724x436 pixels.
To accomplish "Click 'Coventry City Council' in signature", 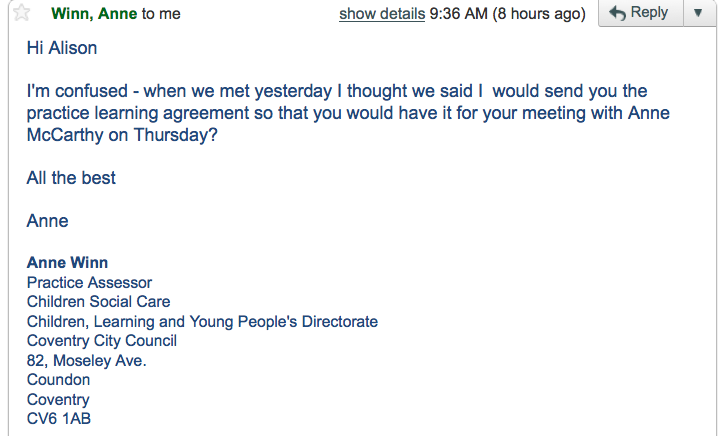I will 101,341.
